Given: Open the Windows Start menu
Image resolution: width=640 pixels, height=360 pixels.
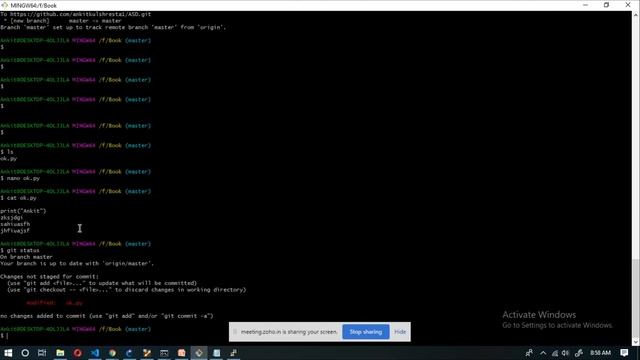Looking at the screenshot, I should click(8, 353).
